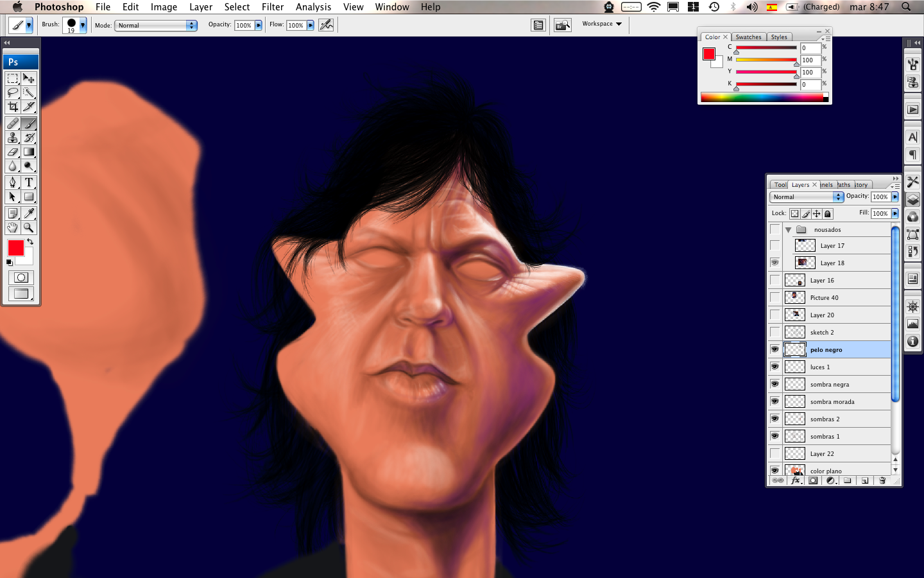Select the Crop tool
The height and width of the screenshot is (578, 924).
[12, 107]
